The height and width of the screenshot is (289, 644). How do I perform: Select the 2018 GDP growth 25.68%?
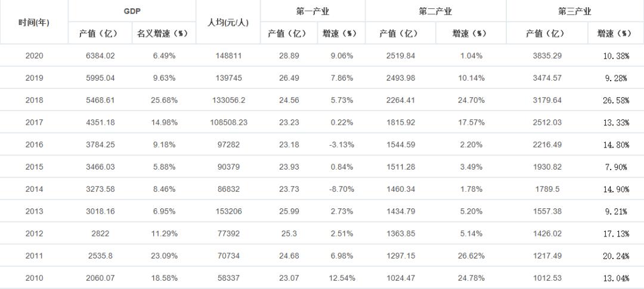(x=163, y=100)
